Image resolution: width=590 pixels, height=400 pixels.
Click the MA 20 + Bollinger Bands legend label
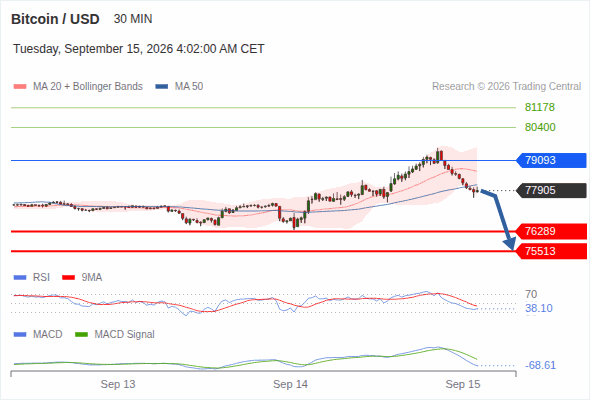tap(88, 87)
